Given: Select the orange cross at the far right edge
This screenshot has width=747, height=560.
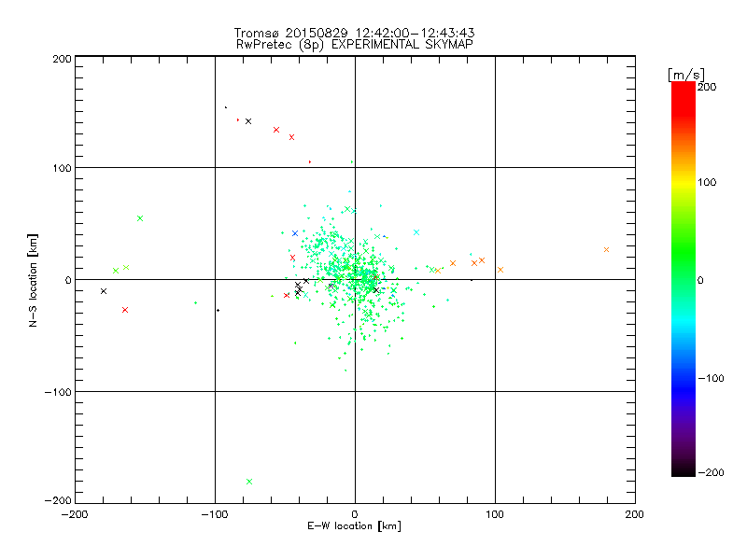Looking at the screenshot, I should (x=606, y=250).
